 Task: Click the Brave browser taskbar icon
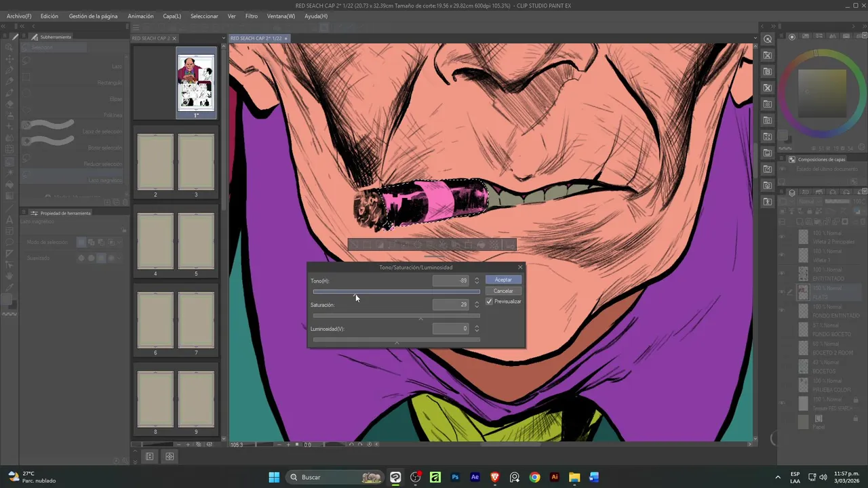pyautogui.click(x=494, y=477)
